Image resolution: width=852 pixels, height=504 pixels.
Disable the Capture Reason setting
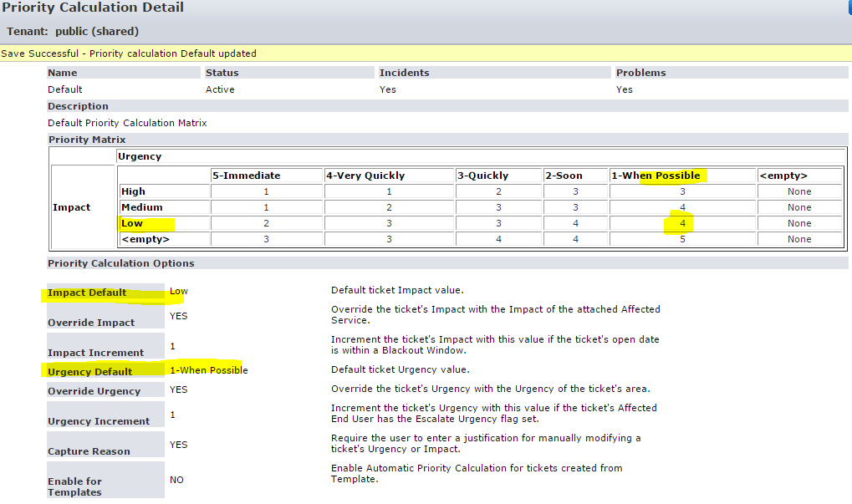click(176, 444)
